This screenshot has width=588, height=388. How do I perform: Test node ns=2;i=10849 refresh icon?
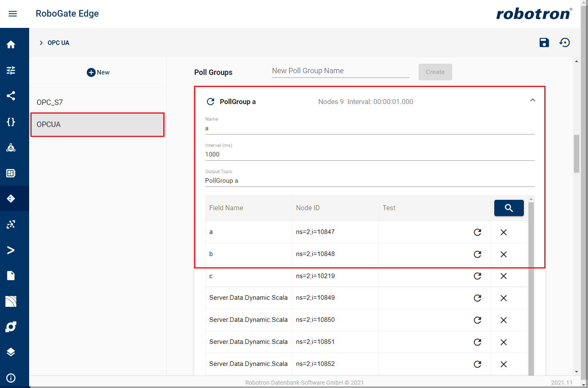click(478, 298)
